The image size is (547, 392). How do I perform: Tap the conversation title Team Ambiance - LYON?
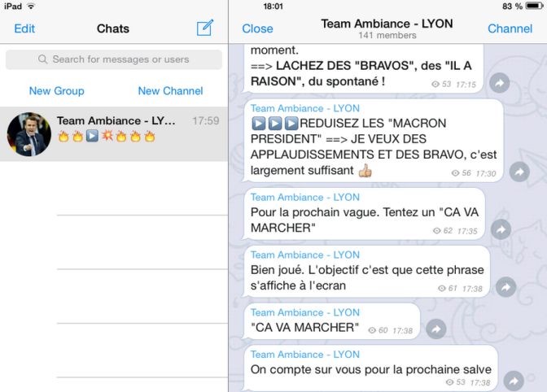click(387, 24)
